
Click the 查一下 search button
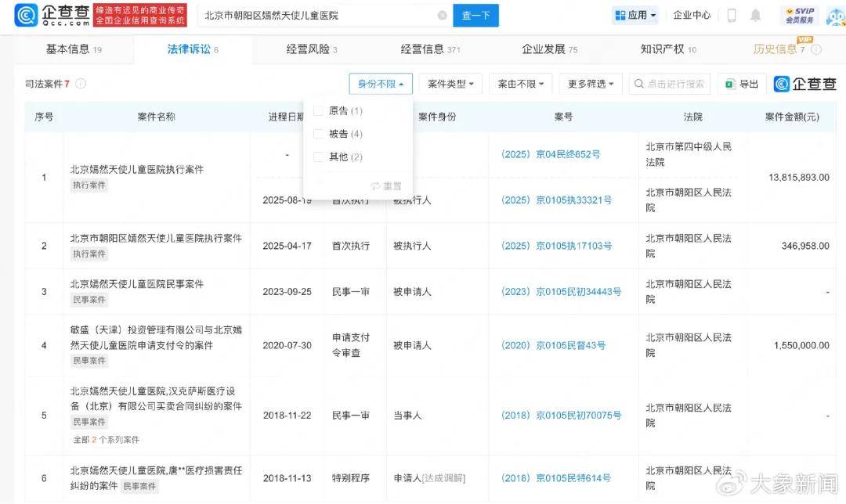[x=475, y=14]
